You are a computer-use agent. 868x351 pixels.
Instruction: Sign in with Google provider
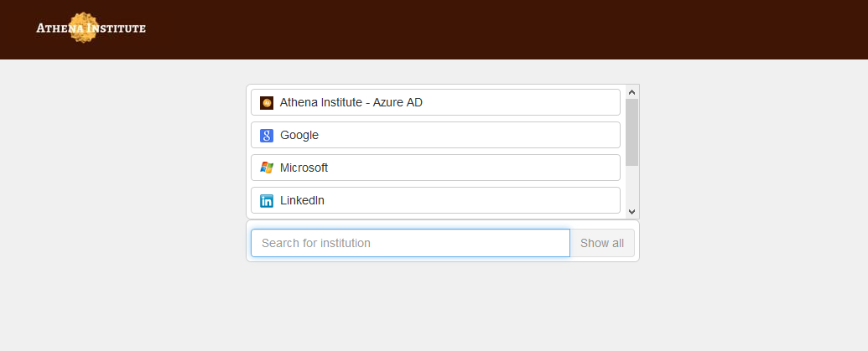435,135
